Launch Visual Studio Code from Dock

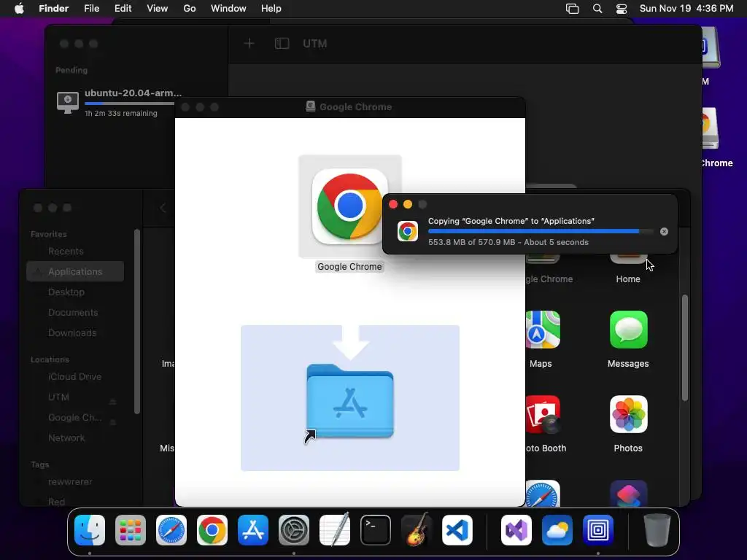457,530
